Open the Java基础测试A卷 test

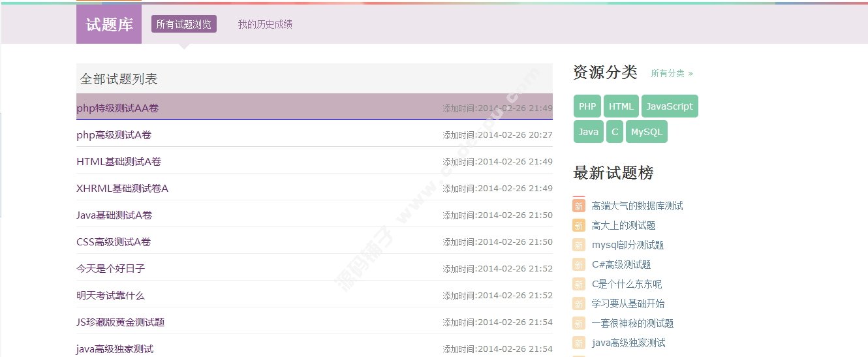tap(114, 215)
